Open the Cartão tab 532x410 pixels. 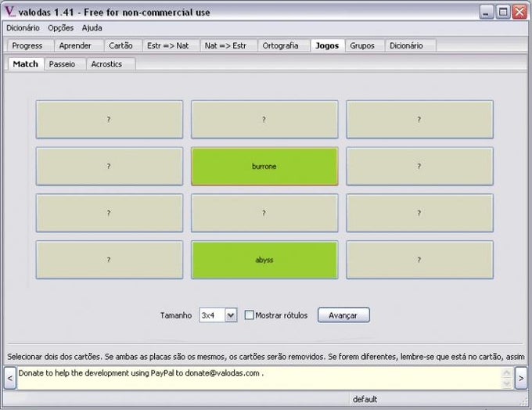coord(123,46)
